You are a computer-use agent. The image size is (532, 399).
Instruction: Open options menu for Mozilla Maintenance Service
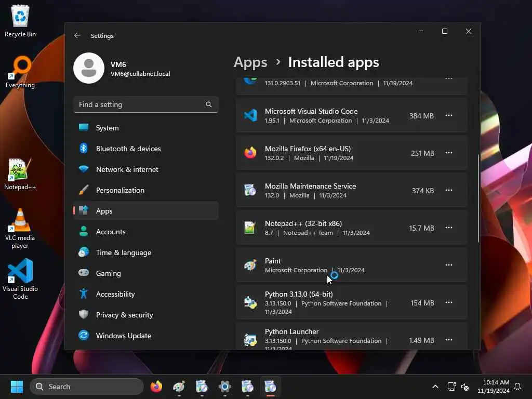pyautogui.click(x=449, y=190)
